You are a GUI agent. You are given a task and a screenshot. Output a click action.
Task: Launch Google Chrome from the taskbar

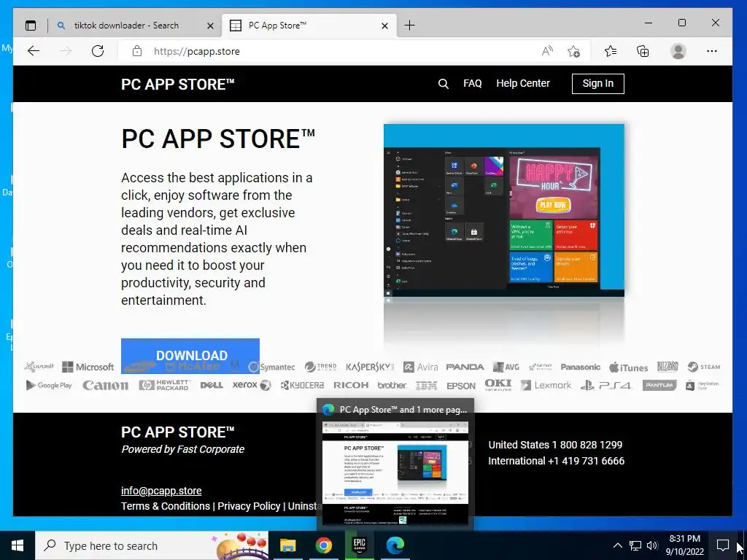click(x=323, y=545)
